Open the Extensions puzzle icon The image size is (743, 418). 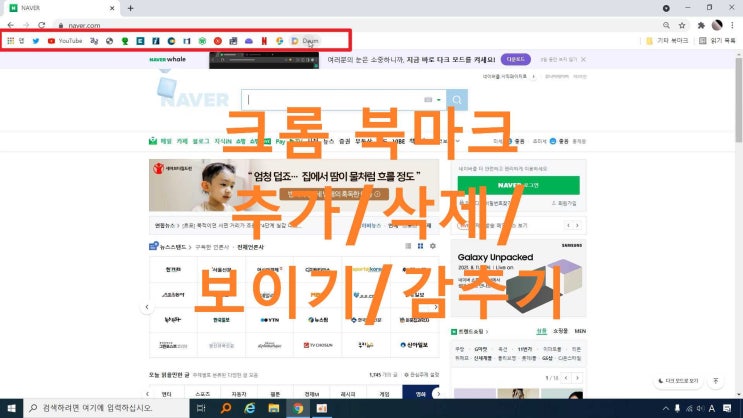coord(701,25)
